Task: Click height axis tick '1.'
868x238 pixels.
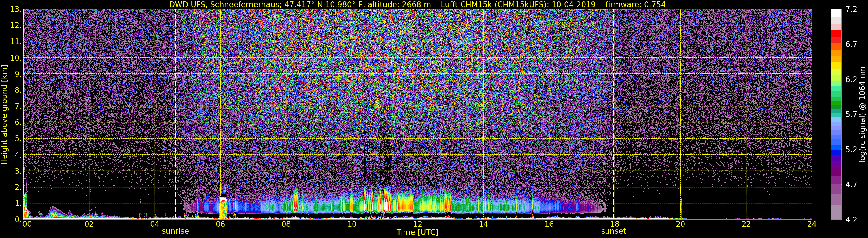Action: [x=18, y=203]
